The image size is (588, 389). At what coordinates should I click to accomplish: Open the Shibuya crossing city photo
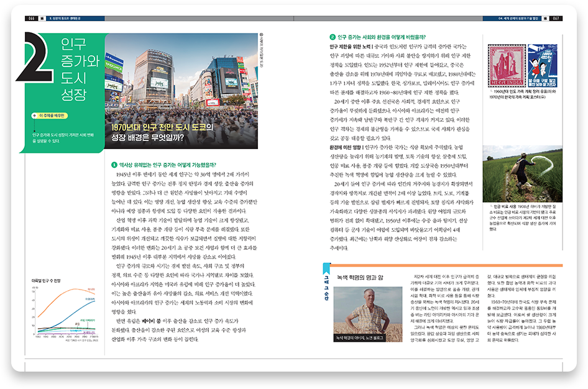[x=181, y=91]
